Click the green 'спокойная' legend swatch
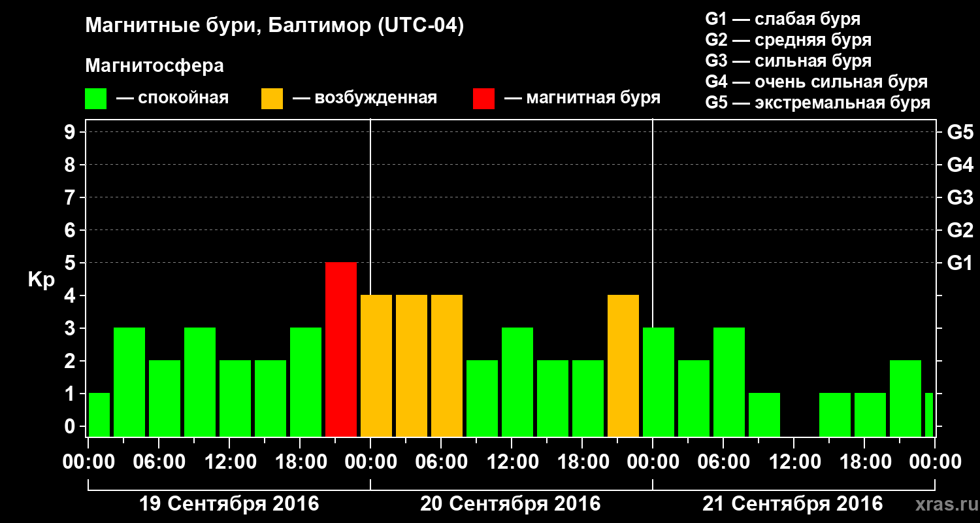This screenshot has width=980, height=523. tap(95, 99)
